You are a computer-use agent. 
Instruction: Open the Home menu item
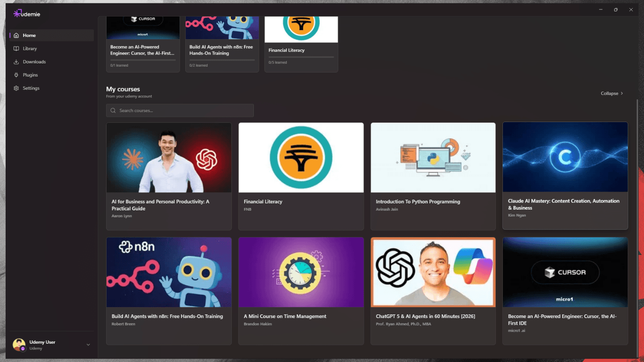(x=51, y=35)
